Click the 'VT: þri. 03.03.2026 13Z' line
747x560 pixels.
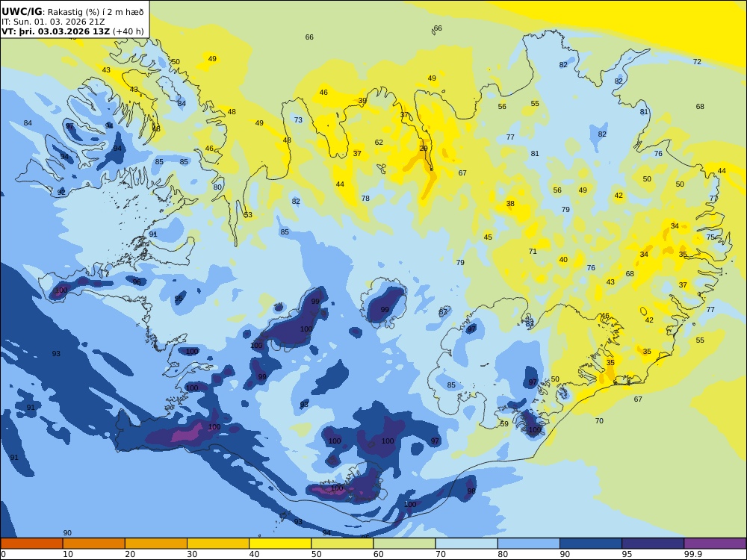(55, 32)
